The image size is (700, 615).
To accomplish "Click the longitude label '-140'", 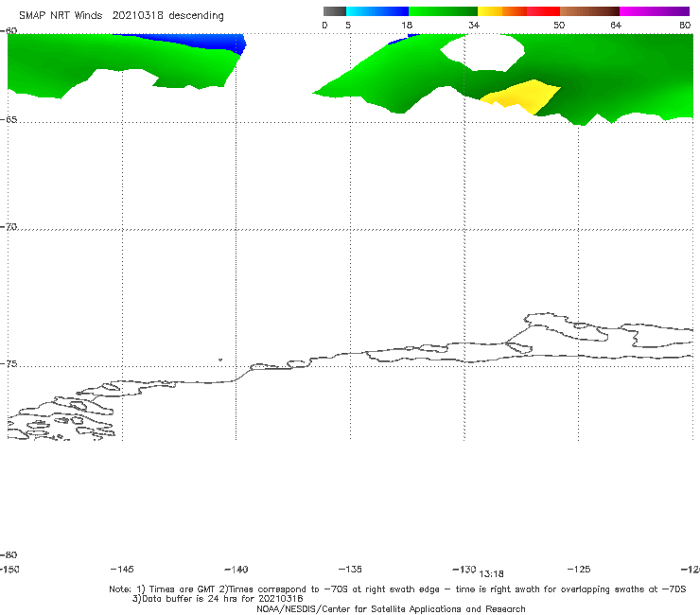I will (x=236, y=570).
